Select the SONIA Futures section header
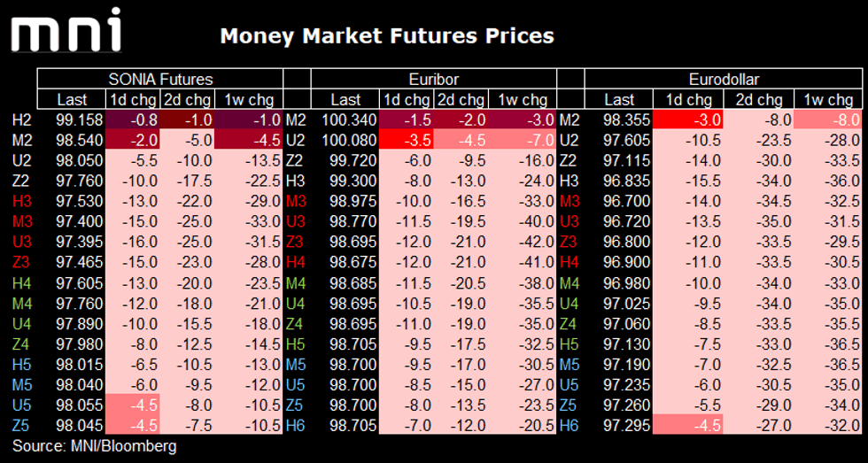 pos(160,79)
